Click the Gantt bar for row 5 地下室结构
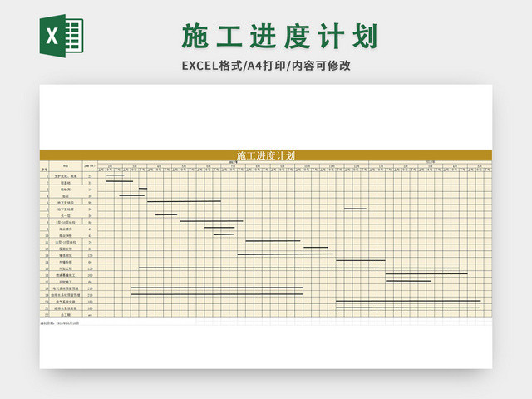The height and width of the screenshot is (399, 532). tap(184, 201)
